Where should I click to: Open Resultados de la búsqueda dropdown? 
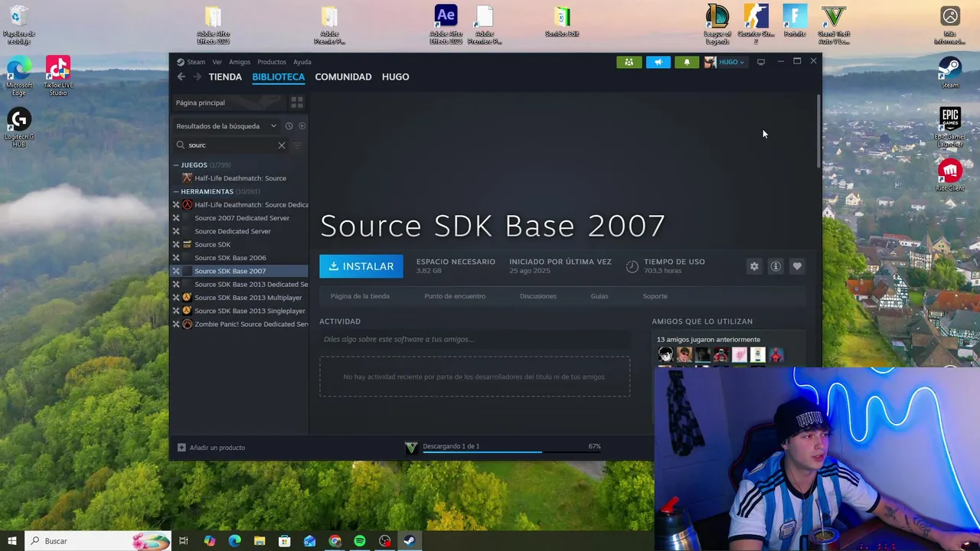[x=227, y=126]
